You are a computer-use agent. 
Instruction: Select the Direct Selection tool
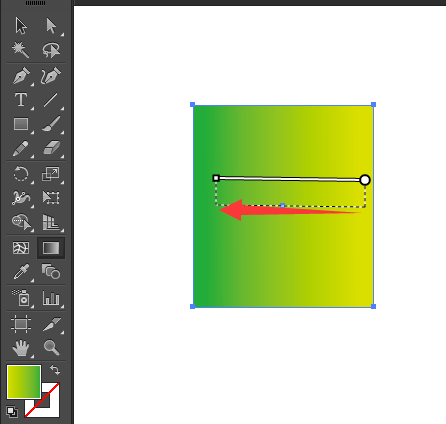(x=51, y=26)
